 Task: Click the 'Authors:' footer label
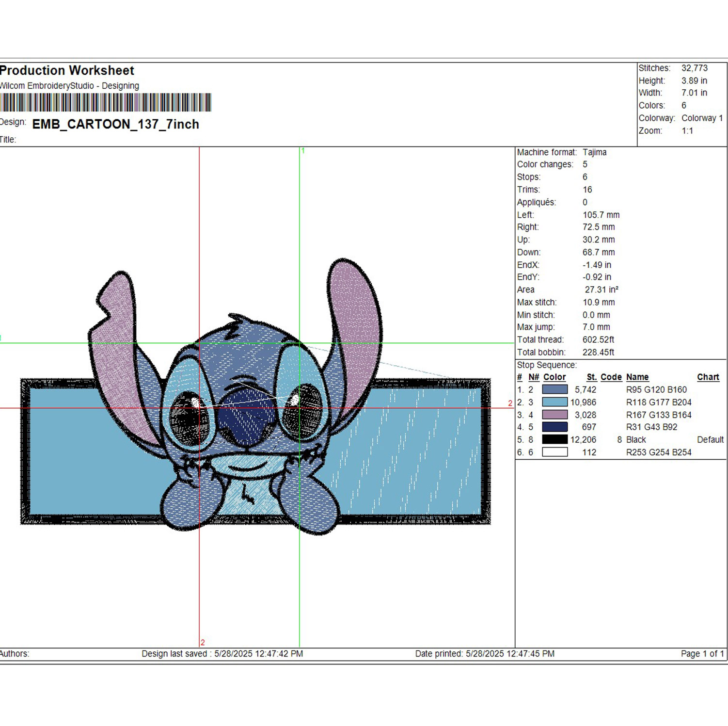[14, 654]
